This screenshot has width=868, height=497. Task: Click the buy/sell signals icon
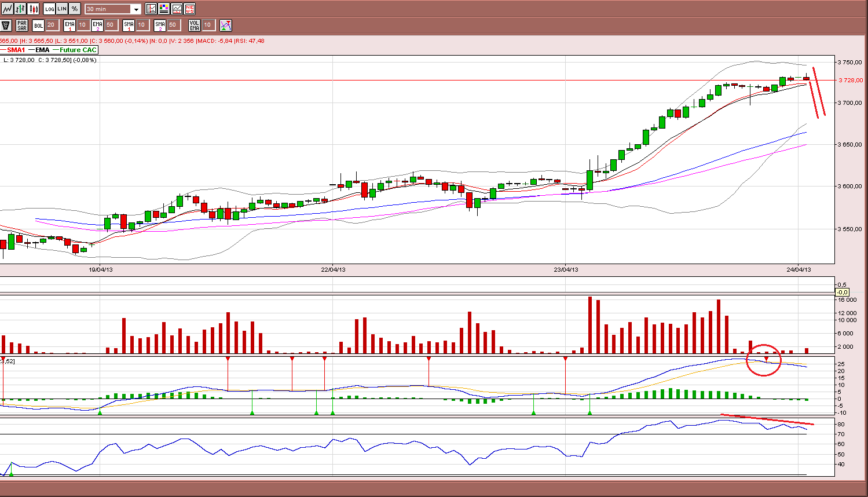coord(226,25)
